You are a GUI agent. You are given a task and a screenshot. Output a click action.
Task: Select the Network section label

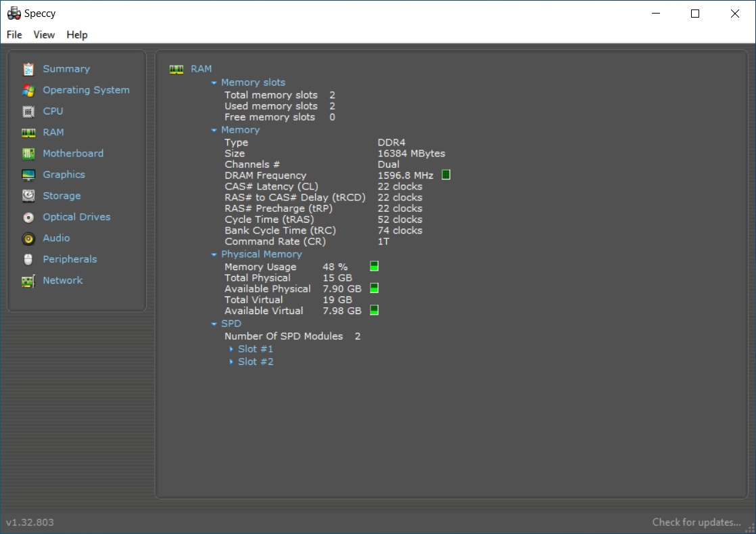pyautogui.click(x=63, y=280)
